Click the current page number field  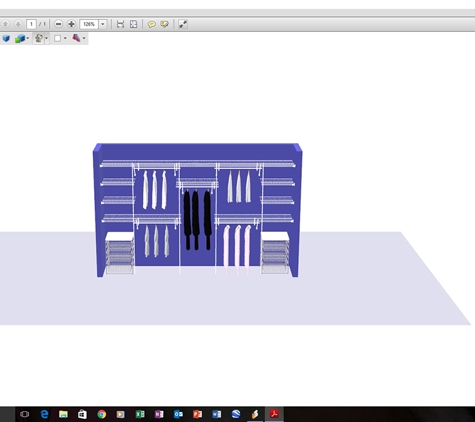[31, 24]
